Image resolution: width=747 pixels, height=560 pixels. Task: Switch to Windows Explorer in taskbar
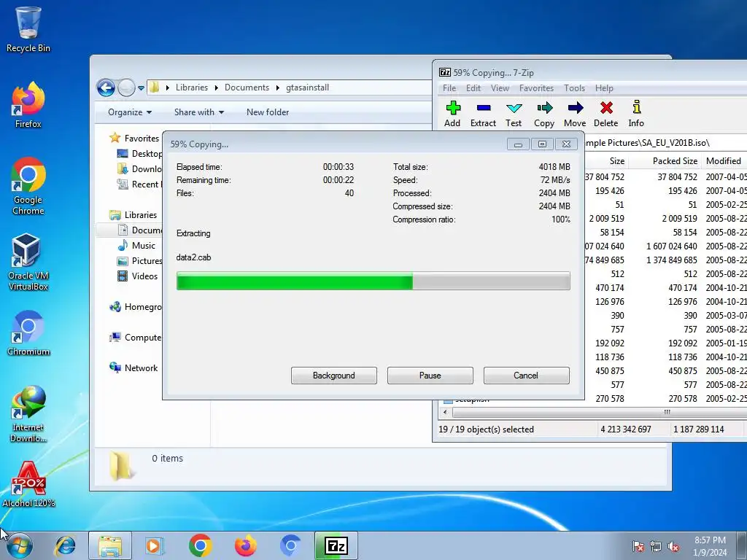click(x=110, y=545)
